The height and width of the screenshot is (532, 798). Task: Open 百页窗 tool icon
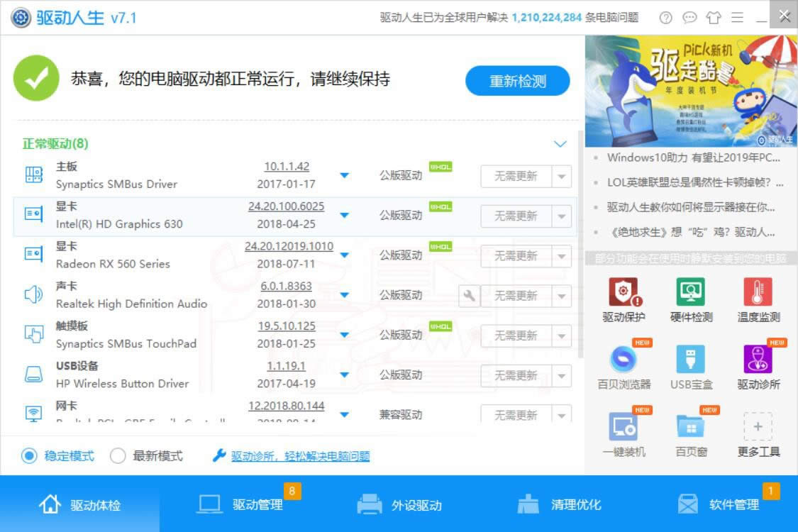(691, 426)
